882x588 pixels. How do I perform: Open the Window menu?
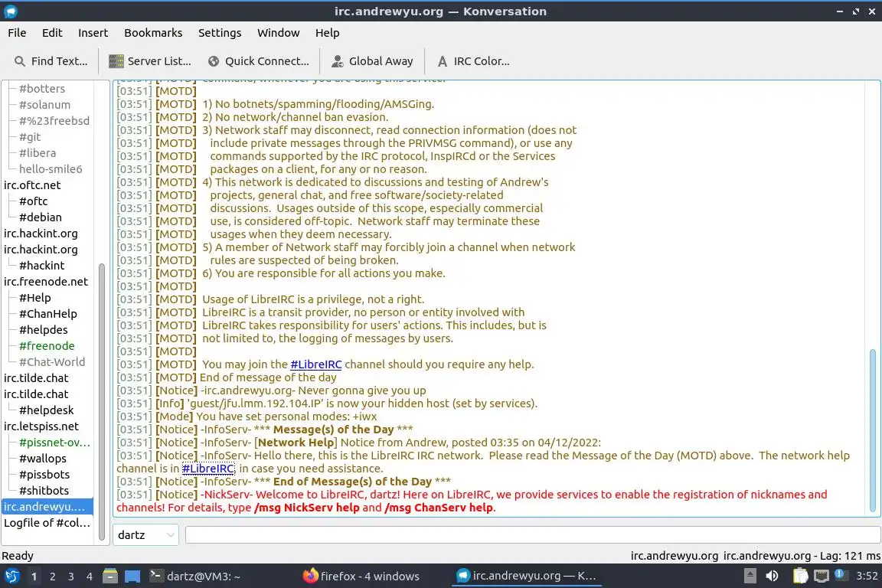279,33
